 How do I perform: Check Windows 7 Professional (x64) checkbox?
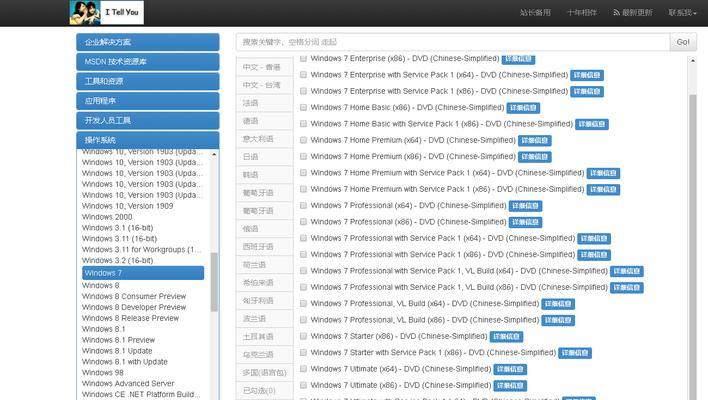[x=303, y=205]
